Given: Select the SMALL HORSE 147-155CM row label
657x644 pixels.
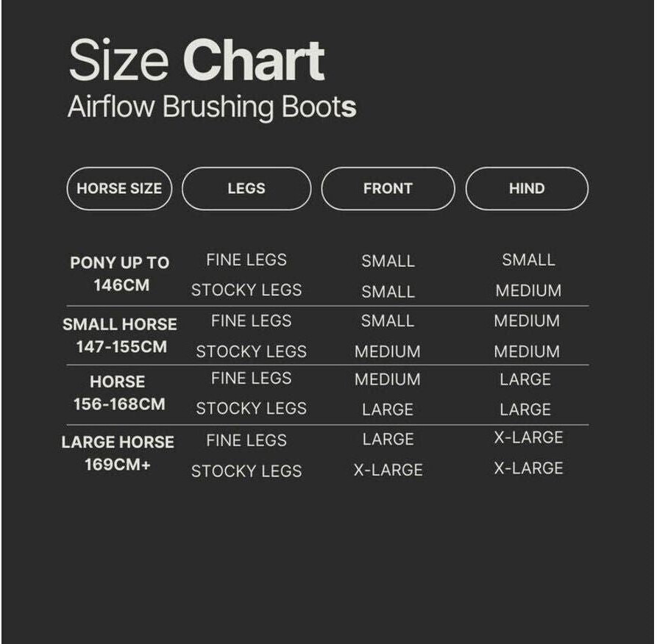Looking at the screenshot, I should (x=120, y=334).
